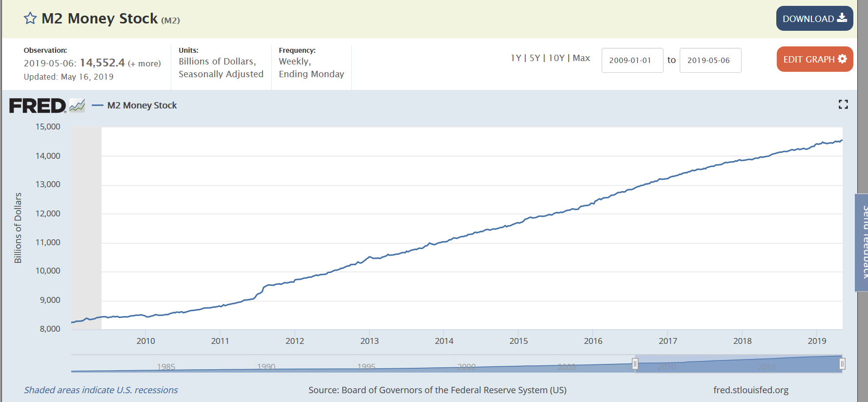Screen dimensions: 868x402
Task: Open the fred.stlouisfed.org link
Action: click(x=750, y=390)
